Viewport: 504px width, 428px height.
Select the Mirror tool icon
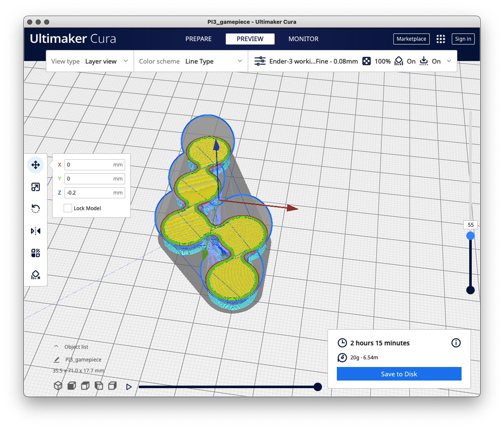click(x=36, y=231)
